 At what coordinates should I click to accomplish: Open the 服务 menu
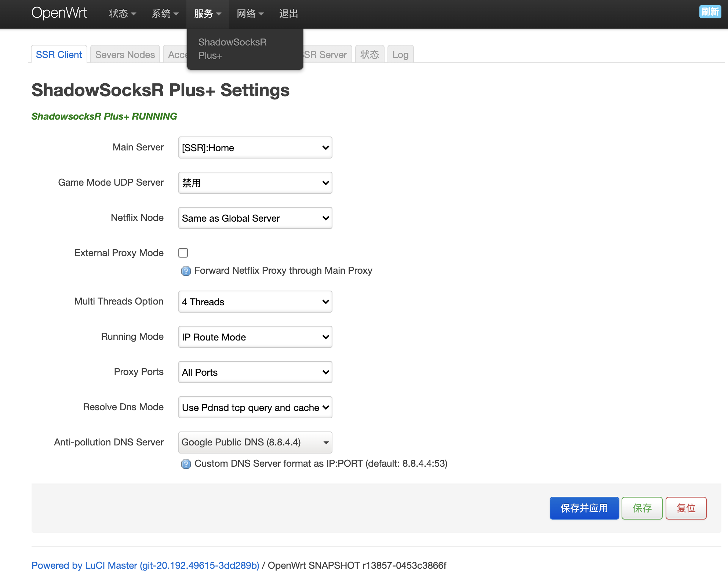click(208, 14)
